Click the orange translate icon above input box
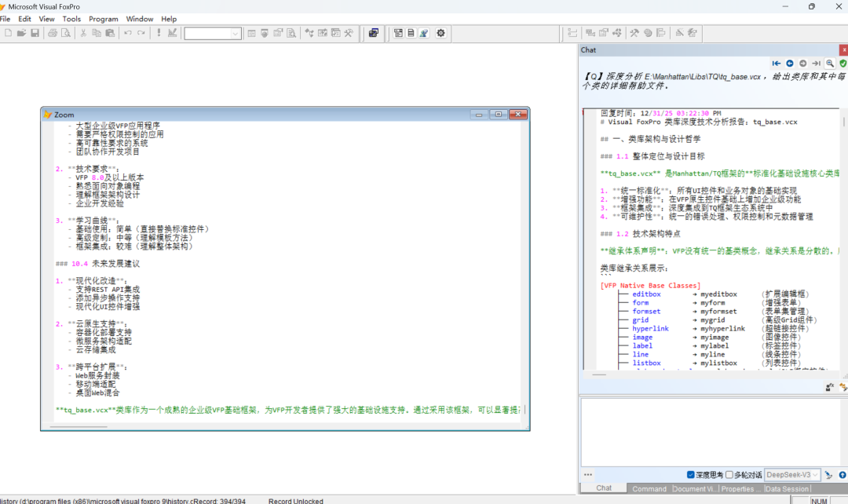 (x=843, y=387)
